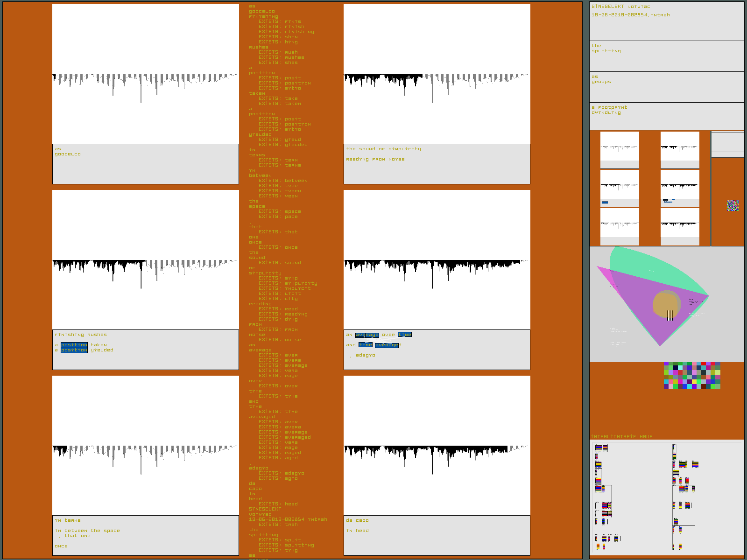This screenshot has height=560, width=747.
Task: Open the top-right waveform thumbnail in the right panel
Action: pos(680,150)
